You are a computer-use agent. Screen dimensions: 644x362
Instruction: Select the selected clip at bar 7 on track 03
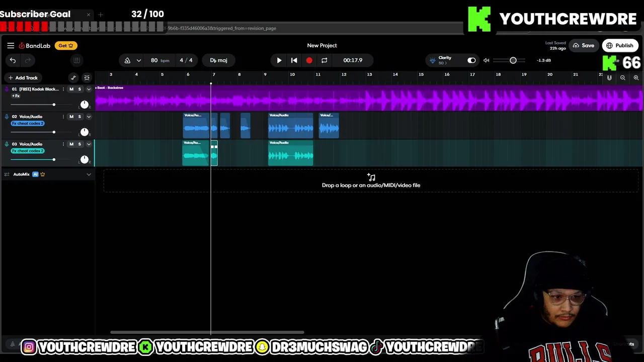[214, 153]
